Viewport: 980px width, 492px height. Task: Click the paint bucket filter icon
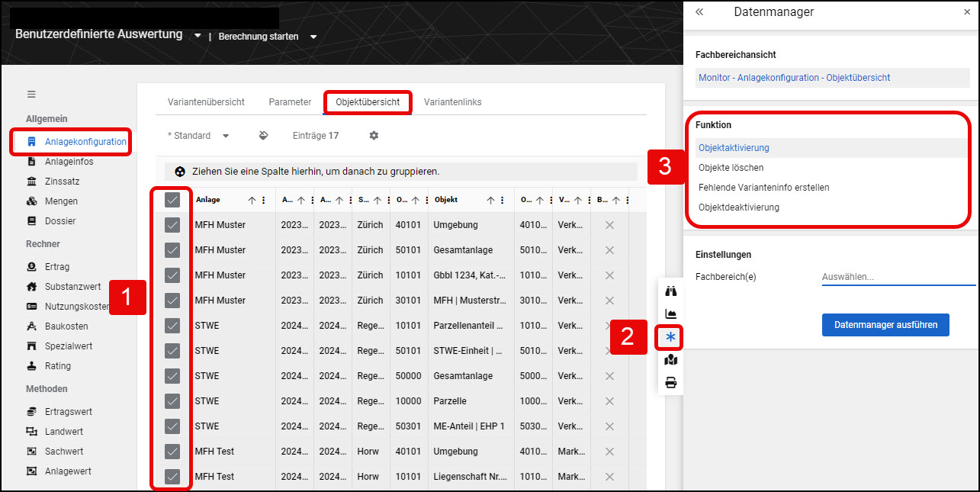(x=264, y=136)
